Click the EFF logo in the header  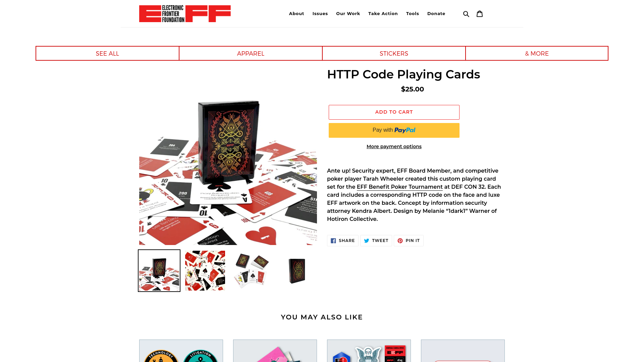click(185, 13)
